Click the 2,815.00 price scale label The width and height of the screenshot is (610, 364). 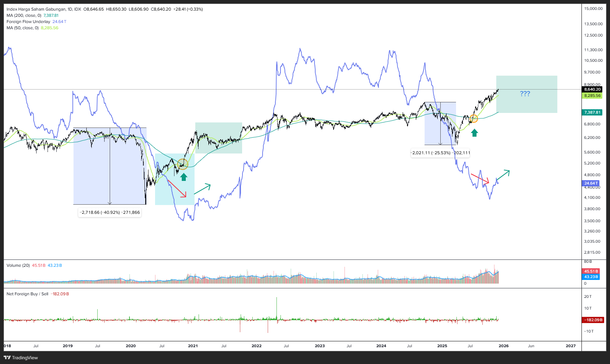pyautogui.click(x=592, y=252)
